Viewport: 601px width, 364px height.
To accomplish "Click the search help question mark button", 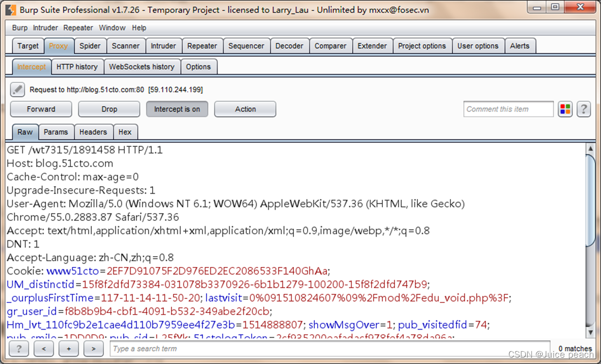I will tap(19, 348).
